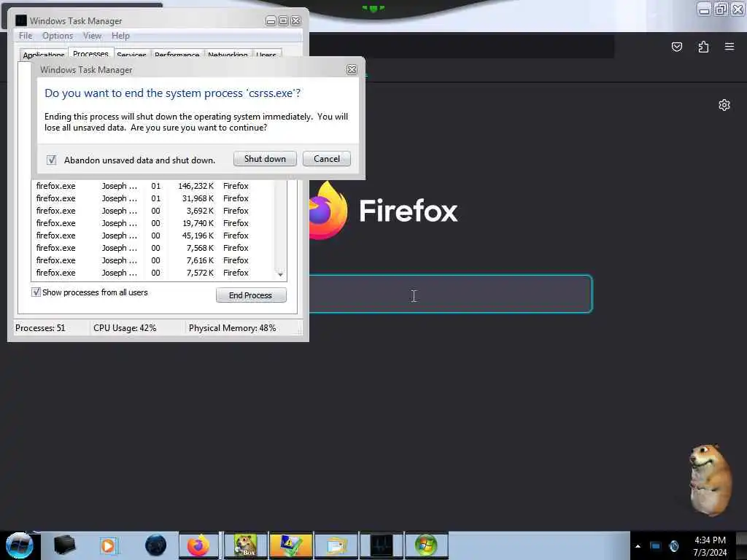The width and height of the screenshot is (747, 560).
Task: Show hidden system tray icons
Action: [x=638, y=546]
